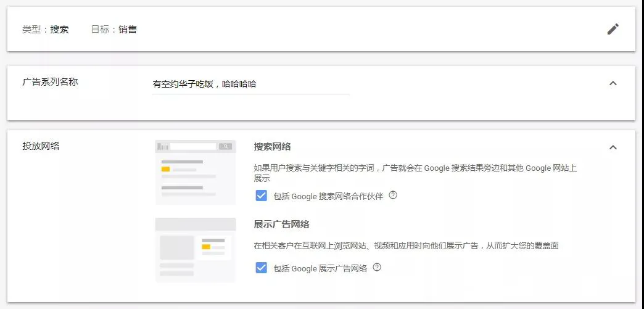
Task: Click the 广告系列名称 section label
Action: 50,82
